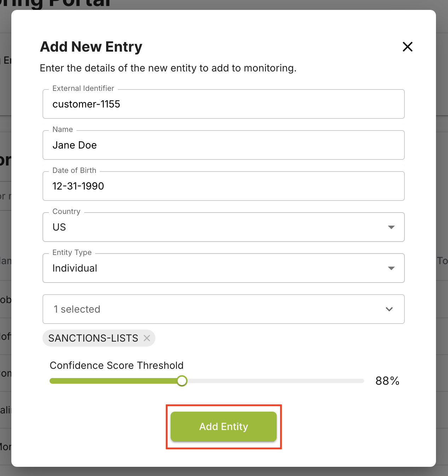Click the dimmed backdrop outside the dialog
448x476 pixels.
tap(442, 177)
